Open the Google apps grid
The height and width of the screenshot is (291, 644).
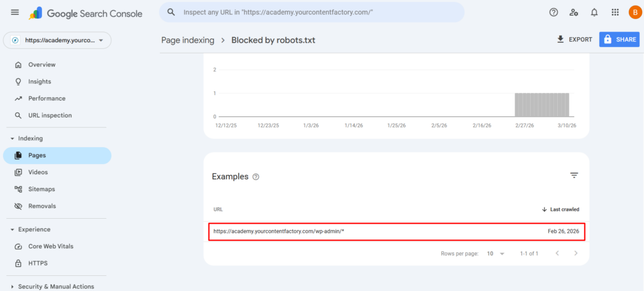(x=614, y=13)
